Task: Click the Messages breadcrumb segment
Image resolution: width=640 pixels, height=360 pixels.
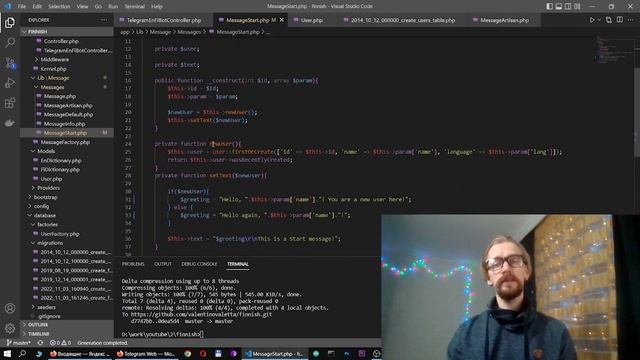Action: pos(189,32)
